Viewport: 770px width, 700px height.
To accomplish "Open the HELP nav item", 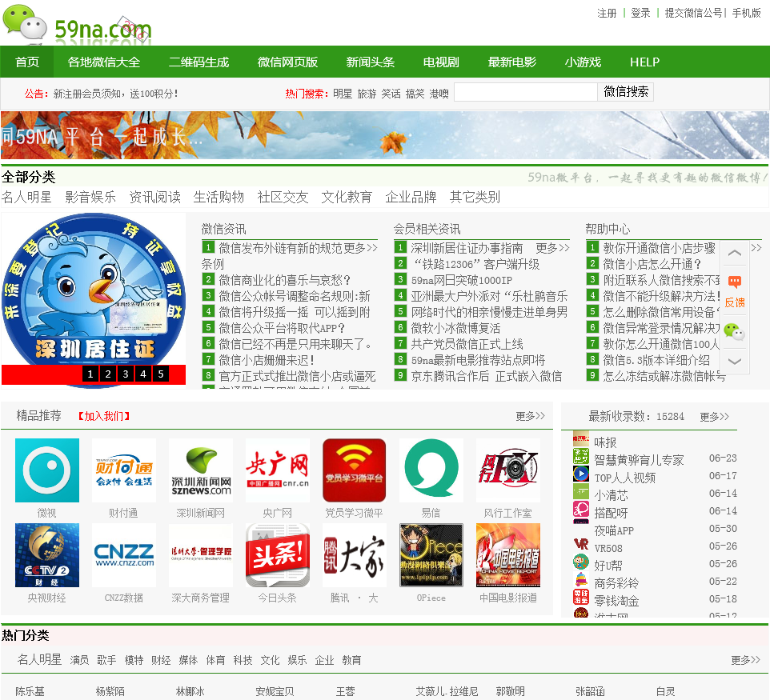I will click(644, 62).
